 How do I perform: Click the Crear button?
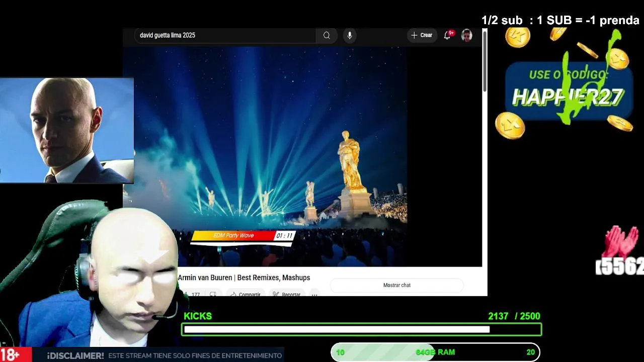422,35
